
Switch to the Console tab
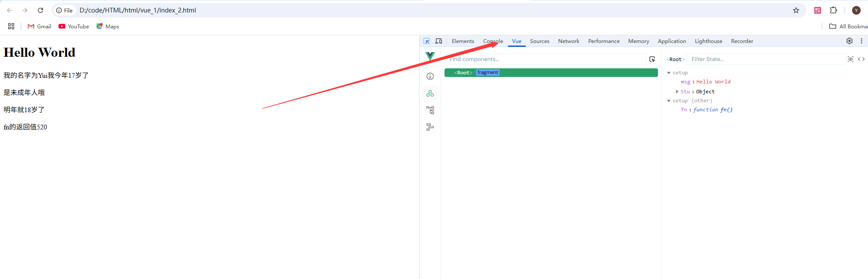(x=493, y=41)
